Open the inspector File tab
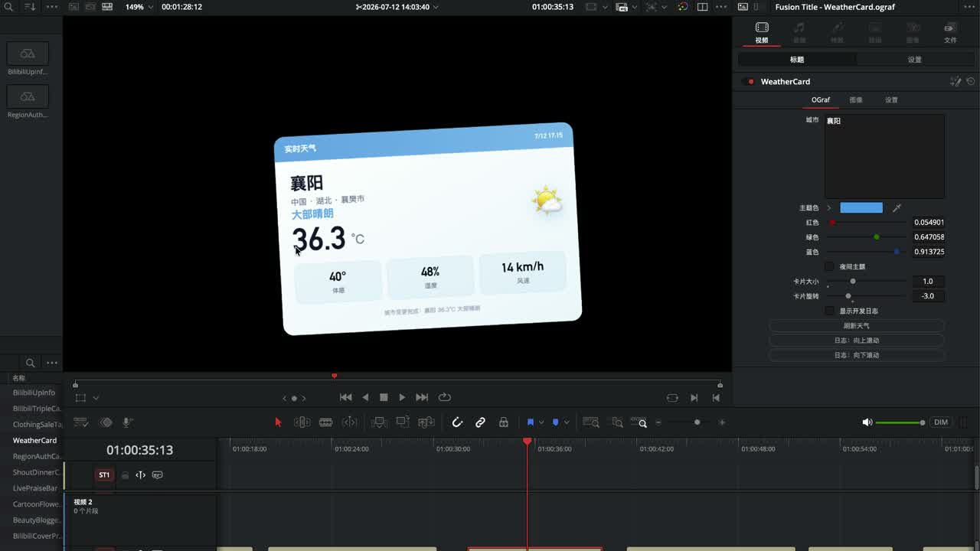Image resolution: width=980 pixels, height=551 pixels. pyautogui.click(x=950, y=32)
